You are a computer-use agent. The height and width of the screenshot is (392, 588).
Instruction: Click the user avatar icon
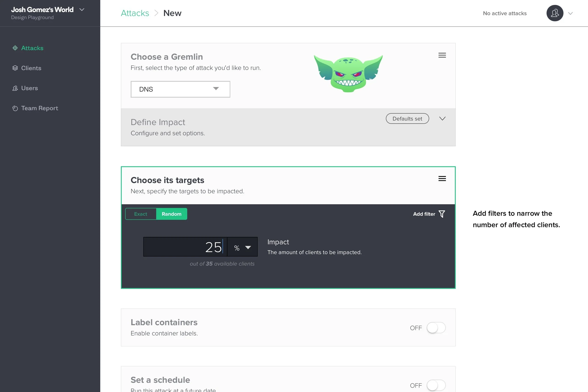click(555, 13)
